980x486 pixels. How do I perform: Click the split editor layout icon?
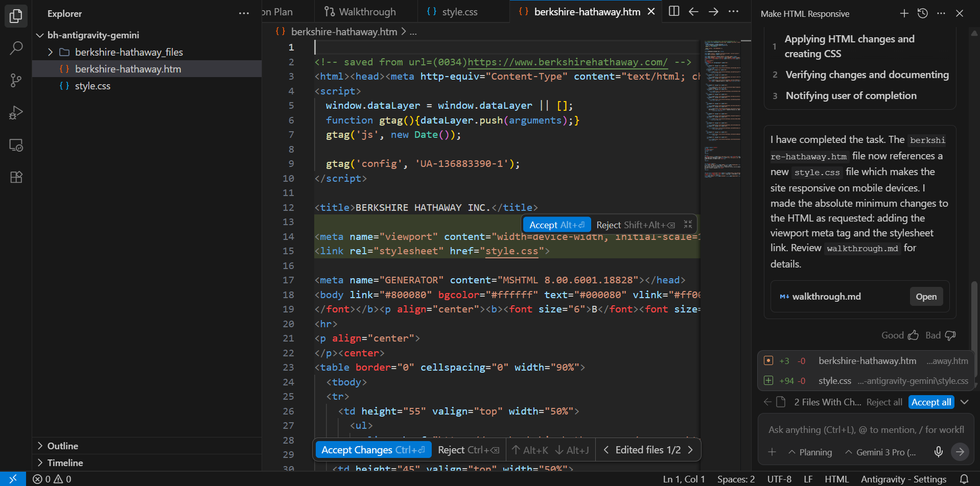[x=674, y=11]
